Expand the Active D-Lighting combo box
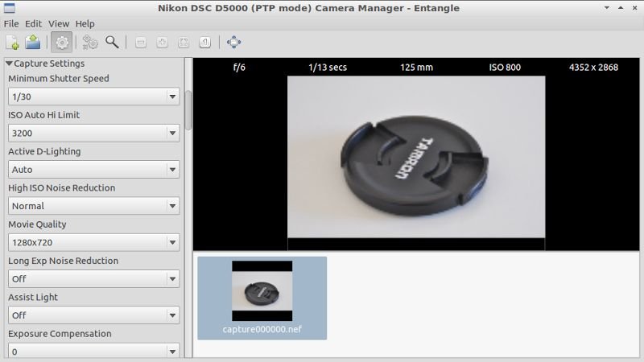 click(x=93, y=170)
